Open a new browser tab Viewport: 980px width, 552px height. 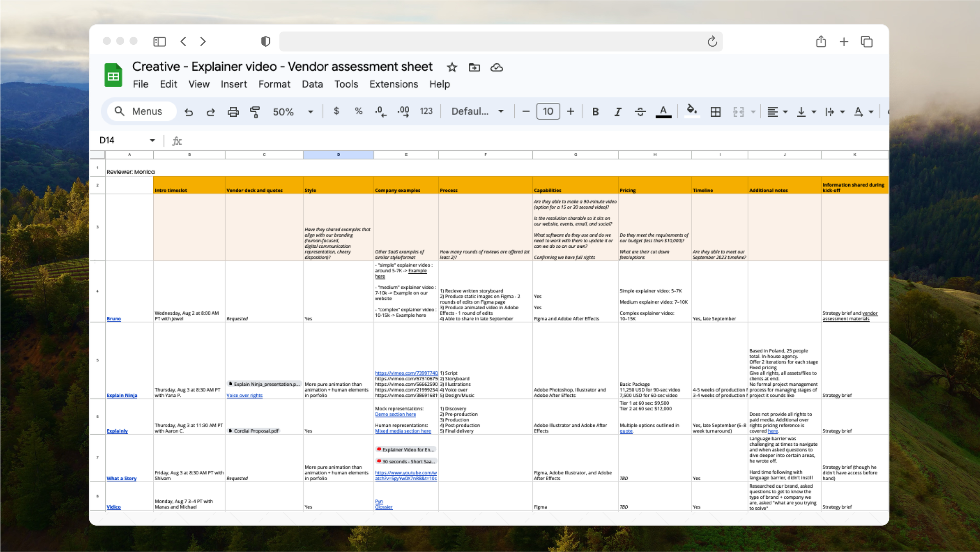(844, 42)
